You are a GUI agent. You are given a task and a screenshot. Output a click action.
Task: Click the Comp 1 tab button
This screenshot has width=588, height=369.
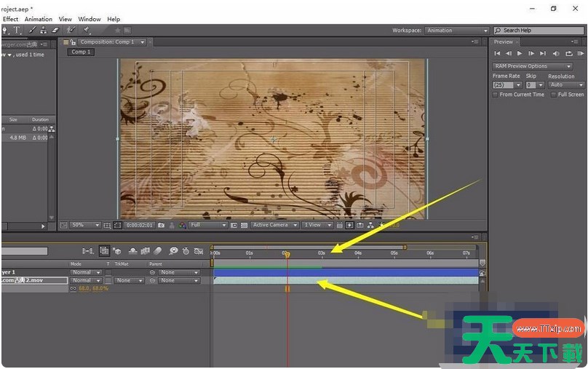pyautogui.click(x=81, y=52)
